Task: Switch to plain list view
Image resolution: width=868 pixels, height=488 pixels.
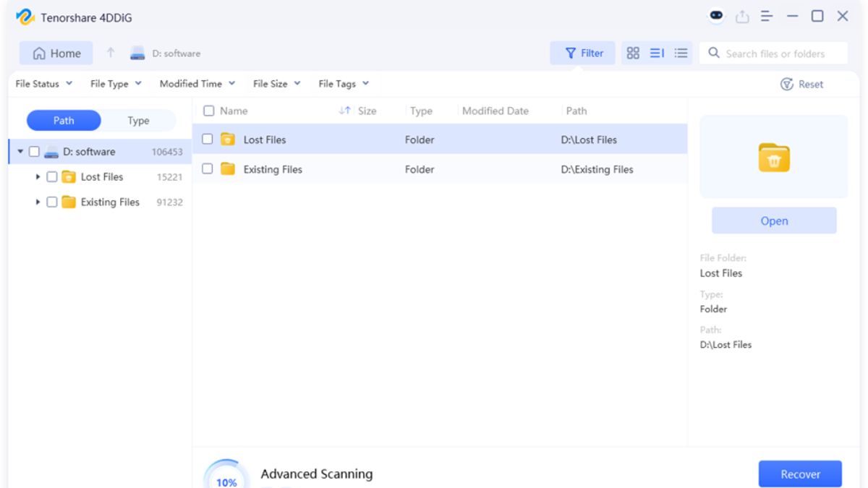Action: pos(681,53)
